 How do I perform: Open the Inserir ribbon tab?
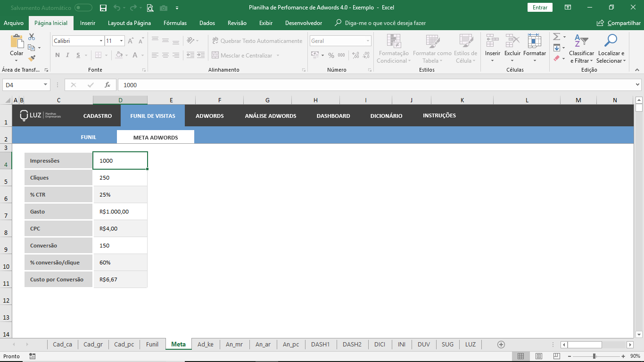click(x=88, y=23)
